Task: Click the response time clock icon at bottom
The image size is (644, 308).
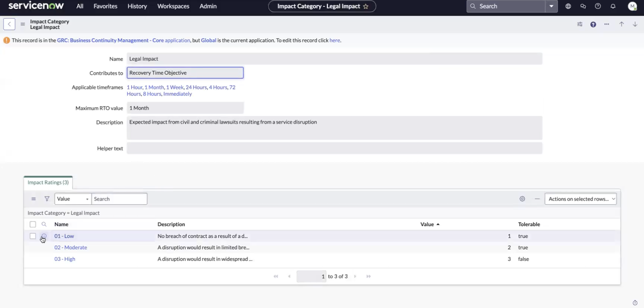Action: pyautogui.click(x=635, y=303)
